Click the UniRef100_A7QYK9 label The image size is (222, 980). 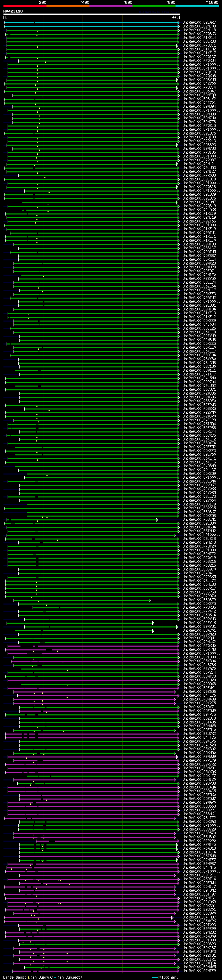coord(199,72)
